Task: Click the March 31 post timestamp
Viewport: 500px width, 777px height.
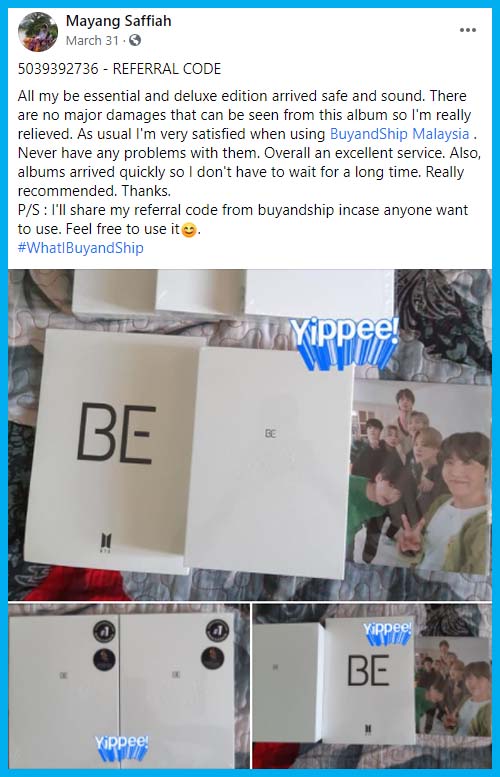Action: (92, 41)
